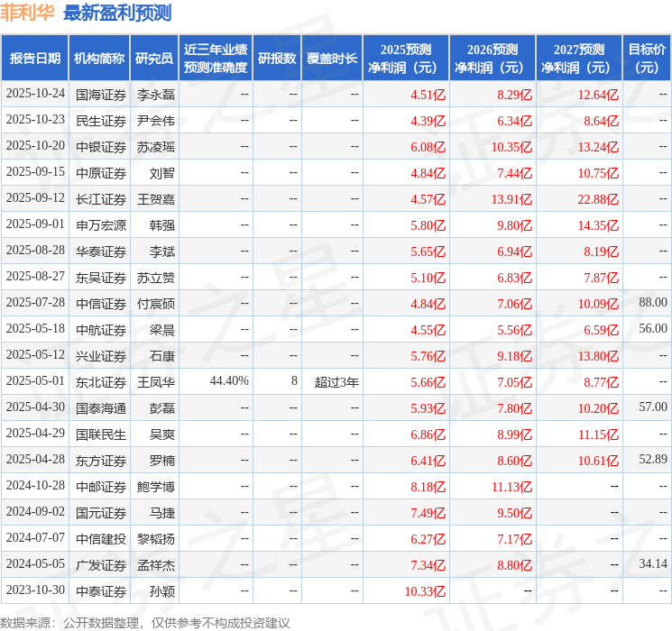Select the 研究员 column header
This screenshot has width=672, height=631.
154,59
